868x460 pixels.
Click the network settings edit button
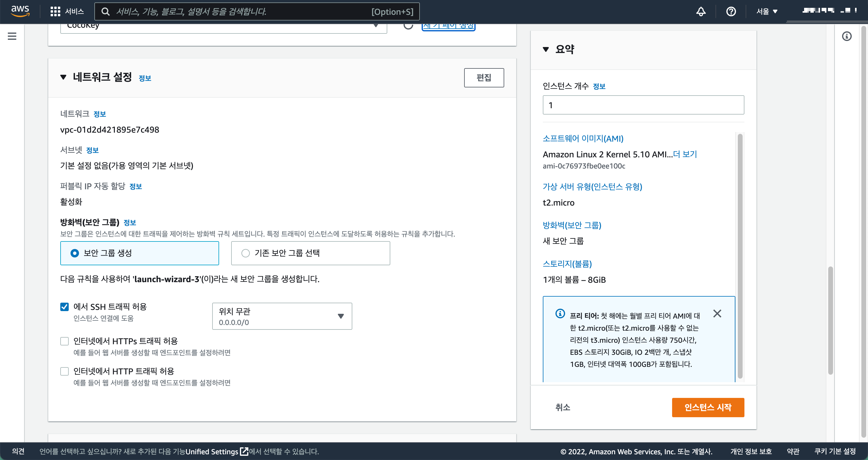pyautogui.click(x=483, y=77)
